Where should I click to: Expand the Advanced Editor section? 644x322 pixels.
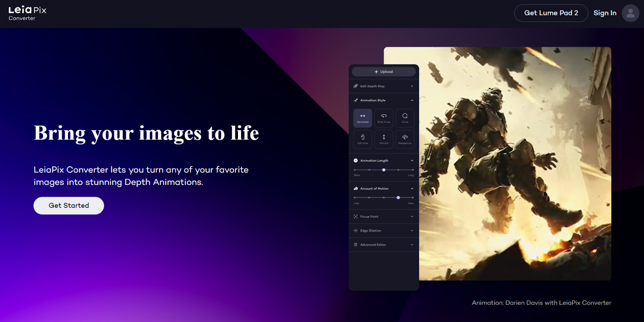point(412,245)
